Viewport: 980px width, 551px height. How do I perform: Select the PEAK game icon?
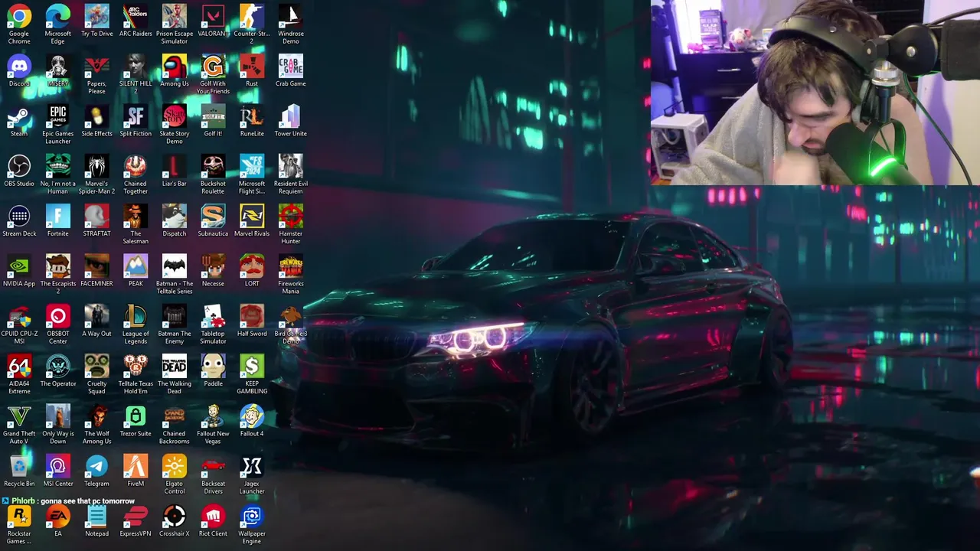click(x=136, y=266)
